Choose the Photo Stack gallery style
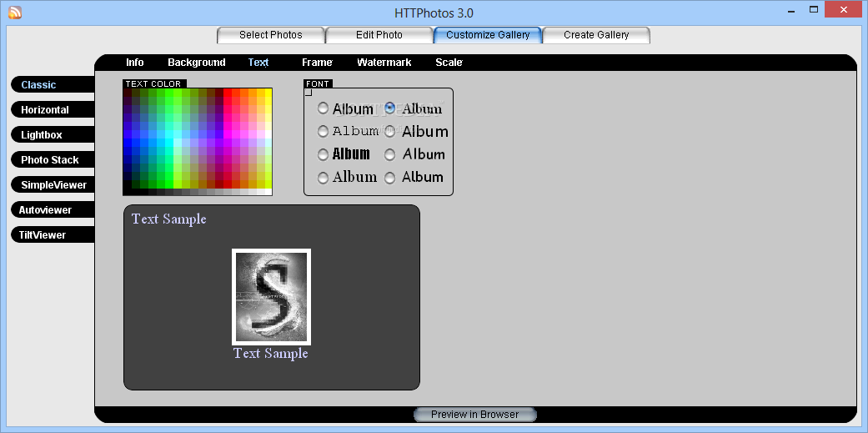Image resolution: width=868 pixels, height=433 pixels. (x=53, y=159)
